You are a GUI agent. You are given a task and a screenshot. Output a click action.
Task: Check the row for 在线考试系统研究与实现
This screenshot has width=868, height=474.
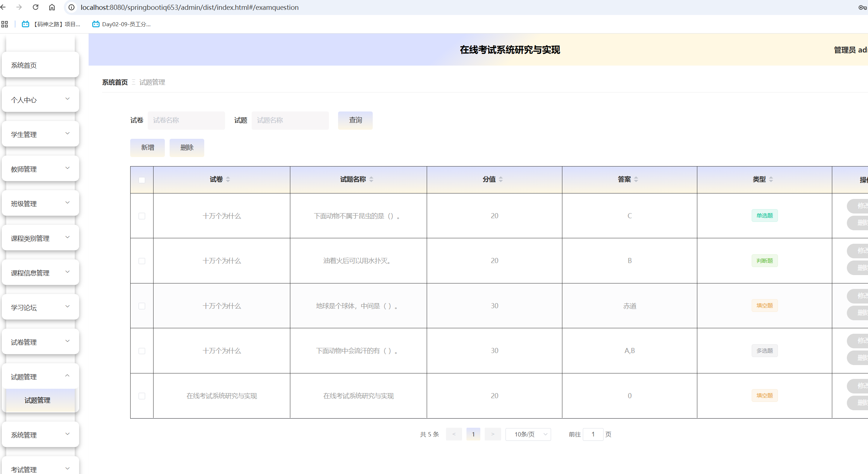click(142, 396)
